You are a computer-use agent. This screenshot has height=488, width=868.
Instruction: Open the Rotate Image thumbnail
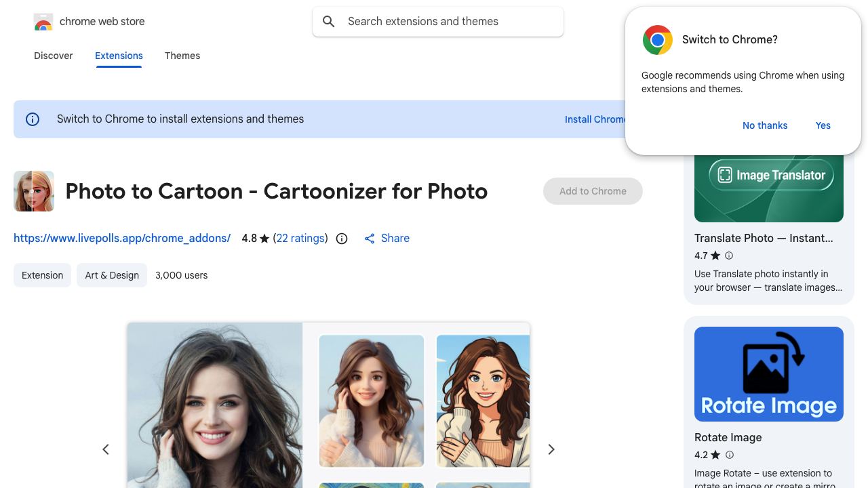tap(769, 374)
